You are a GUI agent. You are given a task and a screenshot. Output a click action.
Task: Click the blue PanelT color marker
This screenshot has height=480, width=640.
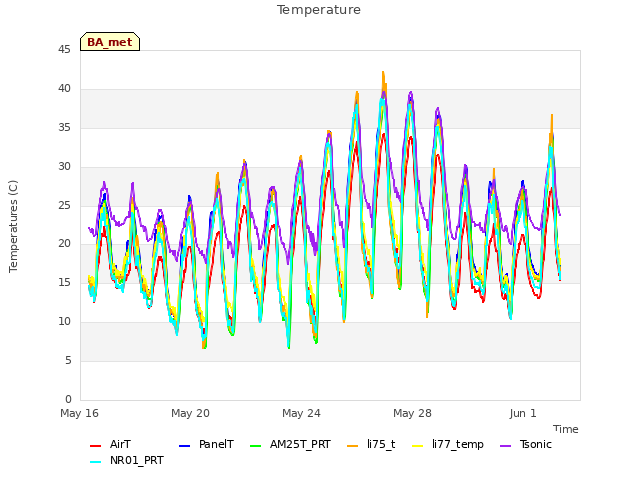tap(184, 446)
